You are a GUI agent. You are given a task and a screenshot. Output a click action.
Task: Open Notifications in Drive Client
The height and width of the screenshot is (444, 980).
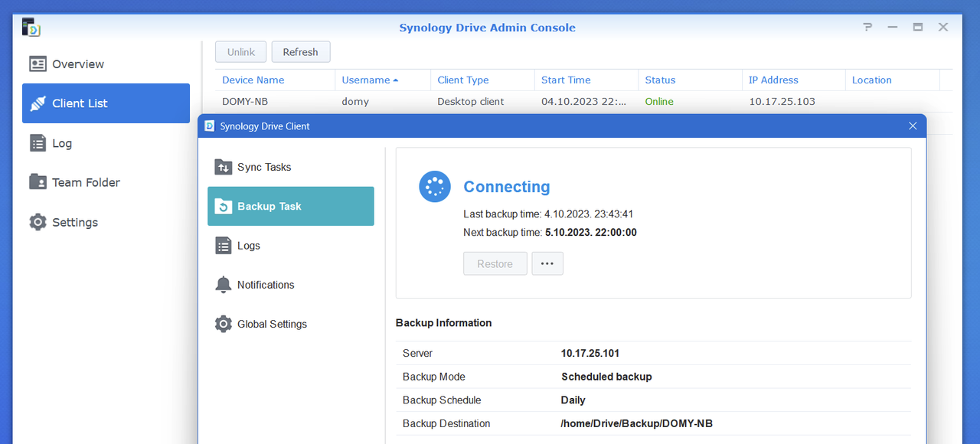(291, 285)
